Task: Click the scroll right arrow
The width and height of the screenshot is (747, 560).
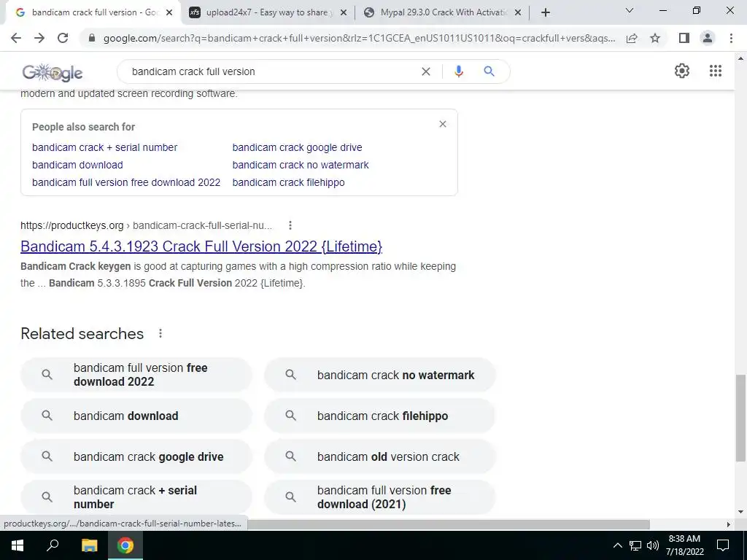Action: 728,524
